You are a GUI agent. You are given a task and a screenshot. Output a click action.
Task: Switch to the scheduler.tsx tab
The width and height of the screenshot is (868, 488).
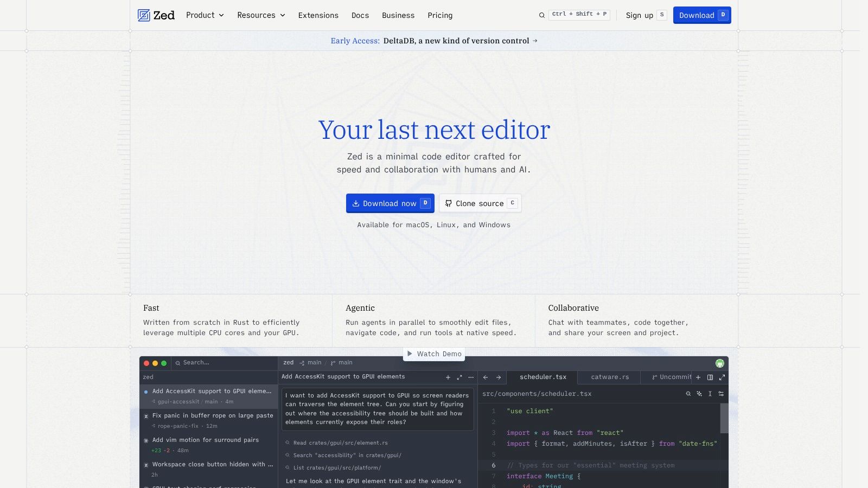tap(542, 377)
